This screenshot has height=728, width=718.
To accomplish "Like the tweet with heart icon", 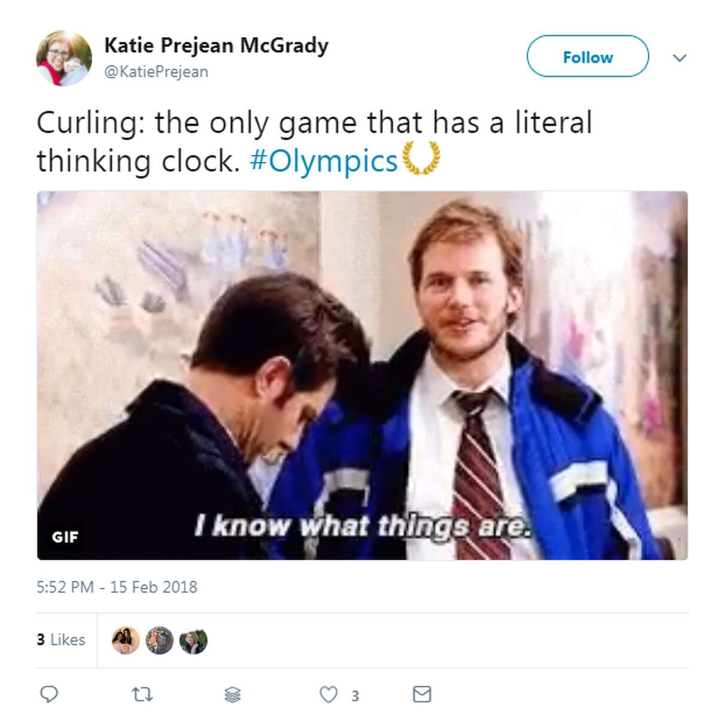I will click(x=328, y=694).
